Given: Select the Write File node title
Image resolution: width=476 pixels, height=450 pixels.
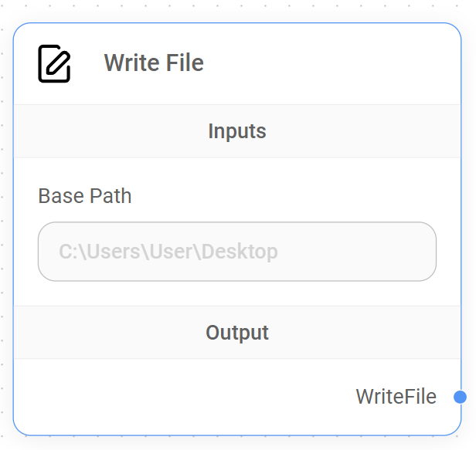Looking at the screenshot, I should coord(154,63).
